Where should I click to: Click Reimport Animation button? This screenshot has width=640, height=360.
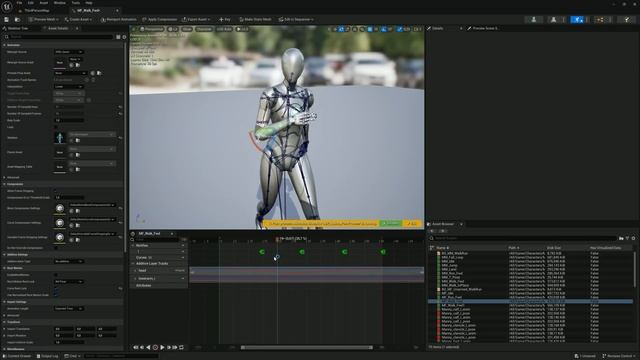[x=118, y=19]
